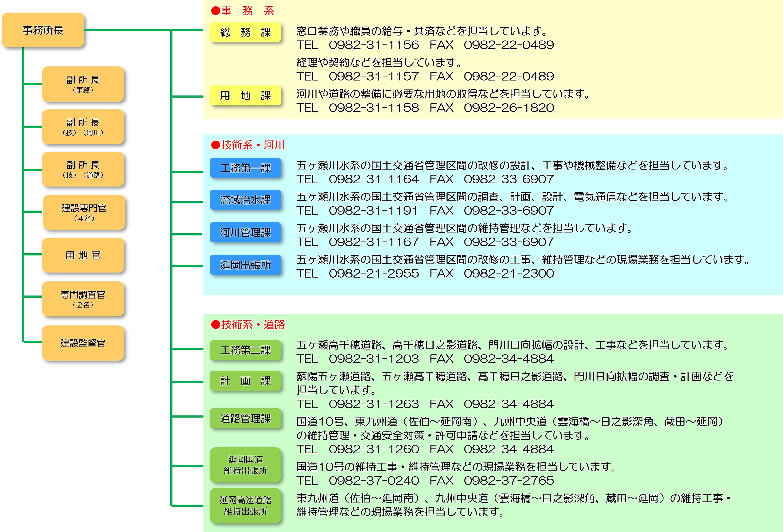Viewport: 783px width, 532px height.
Task: Click the blue 工務第一課 label
Action: (245, 168)
